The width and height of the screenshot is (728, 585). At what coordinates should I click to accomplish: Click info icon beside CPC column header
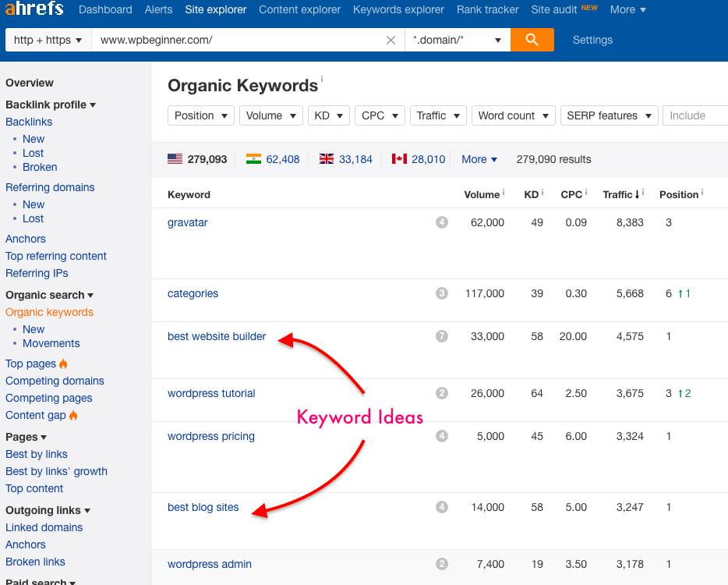[586, 192]
